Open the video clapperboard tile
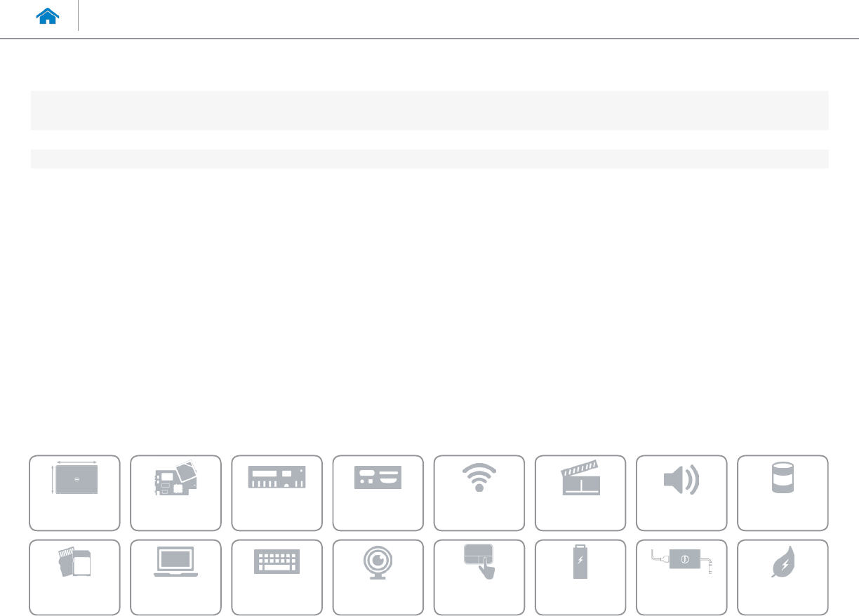The height and width of the screenshot is (616, 859). coord(580,493)
